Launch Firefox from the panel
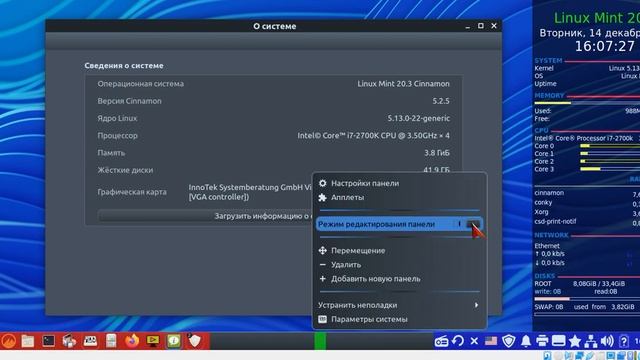Image resolution: width=640 pixels, height=360 pixels. 132,341
